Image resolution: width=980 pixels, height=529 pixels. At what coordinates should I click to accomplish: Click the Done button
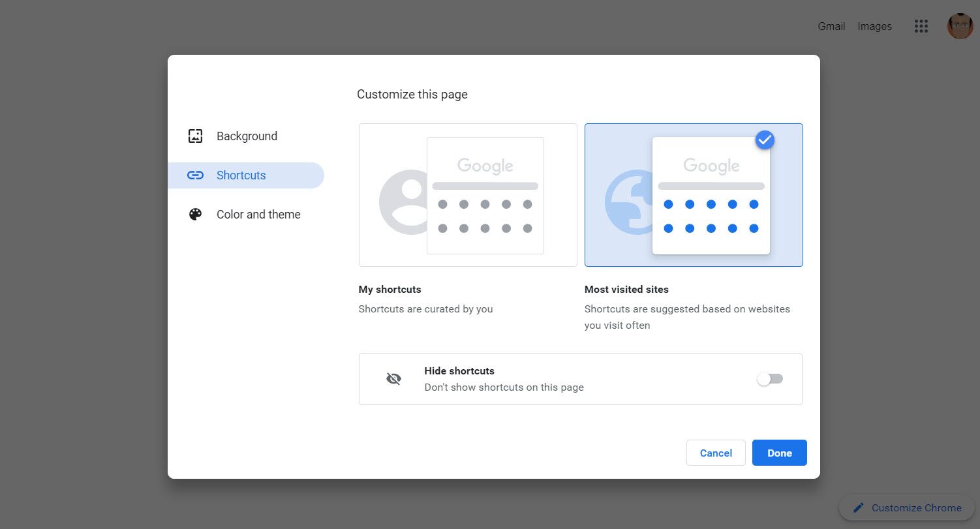[x=779, y=452]
